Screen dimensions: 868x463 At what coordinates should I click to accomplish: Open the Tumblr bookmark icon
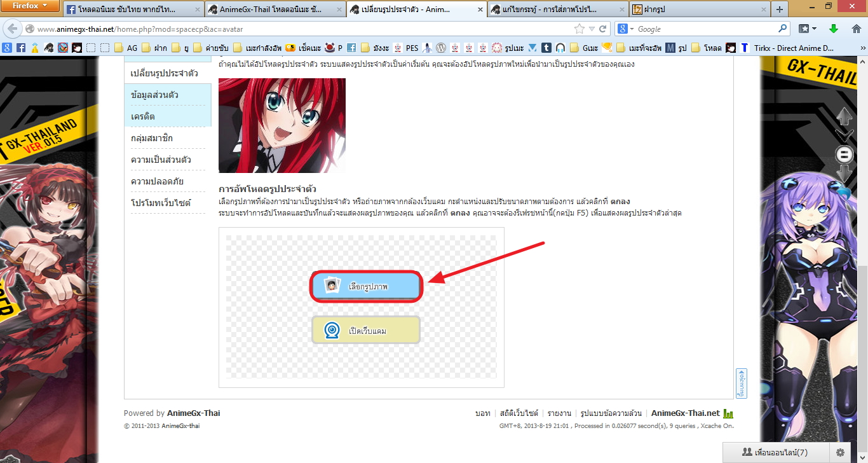546,48
